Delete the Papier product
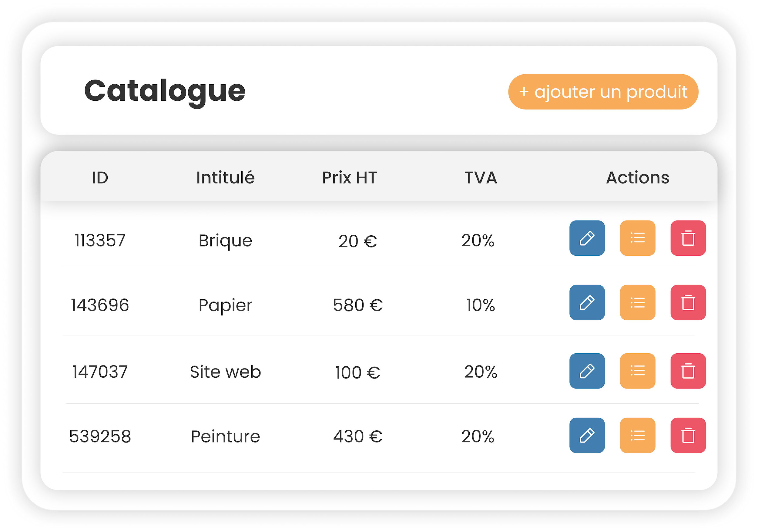758x532 pixels. tap(688, 302)
